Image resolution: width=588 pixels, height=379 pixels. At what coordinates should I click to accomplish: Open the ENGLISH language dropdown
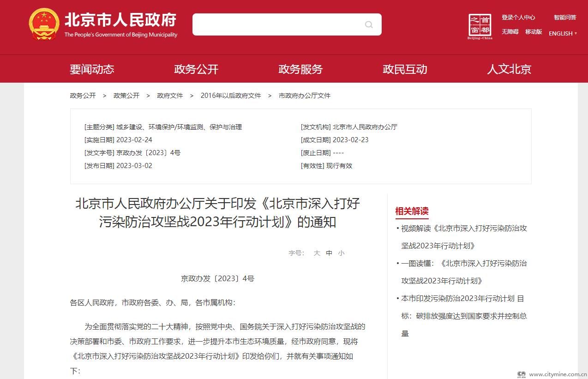(x=562, y=33)
